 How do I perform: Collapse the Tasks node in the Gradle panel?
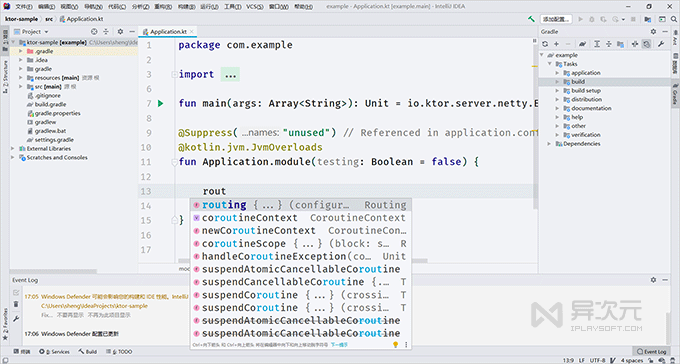coord(549,64)
